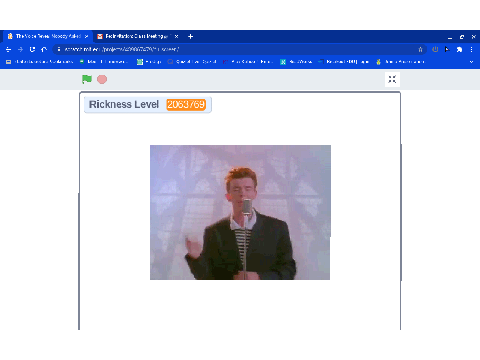Open the Chrome three-dot menu
Image resolution: width=480 pixels, height=360 pixels.
(471, 49)
